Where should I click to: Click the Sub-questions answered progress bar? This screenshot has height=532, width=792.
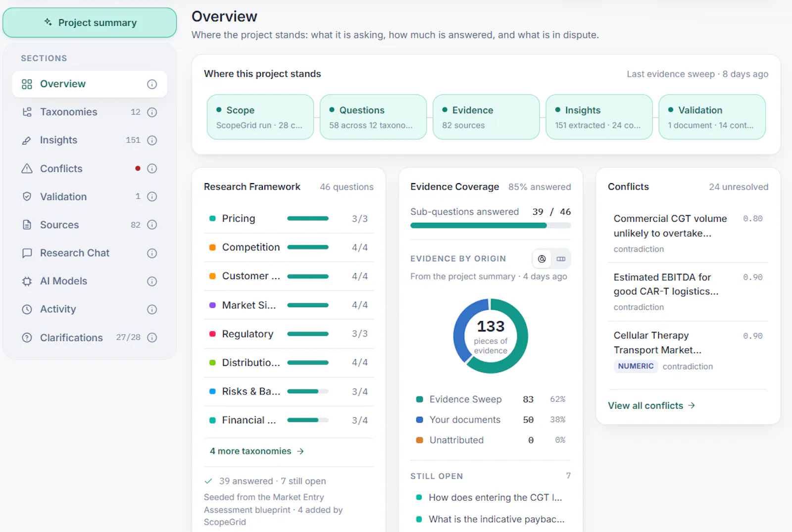coord(491,226)
